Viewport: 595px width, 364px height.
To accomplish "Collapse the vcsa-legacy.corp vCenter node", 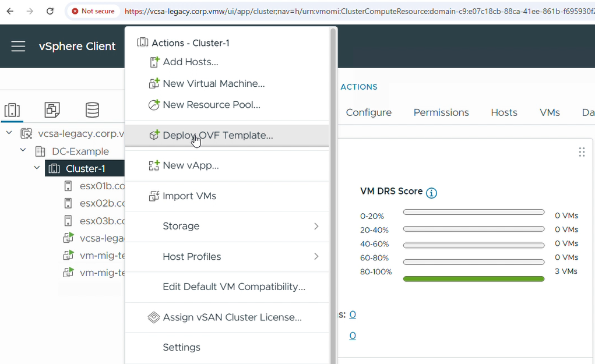I will point(9,133).
